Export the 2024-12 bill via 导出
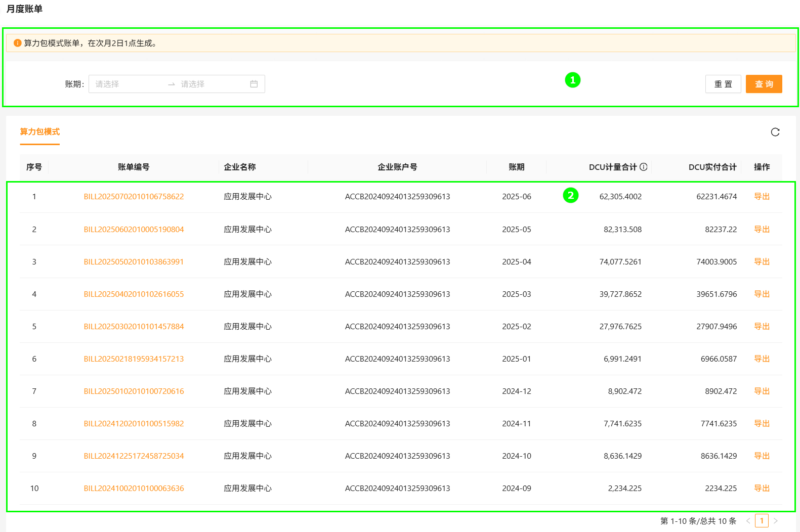The height and width of the screenshot is (532, 800). click(762, 391)
